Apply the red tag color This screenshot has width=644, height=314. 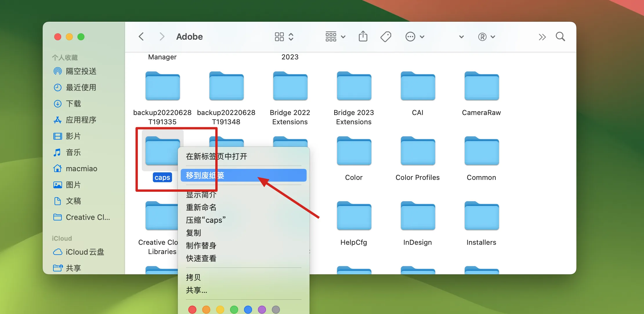[192, 310]
